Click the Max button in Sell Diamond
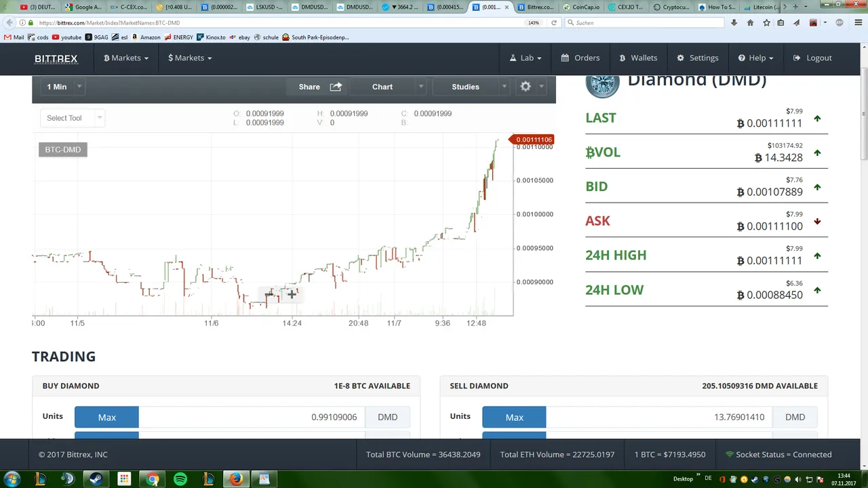This screenshot has height=488, width=868. tap(514, 417)
